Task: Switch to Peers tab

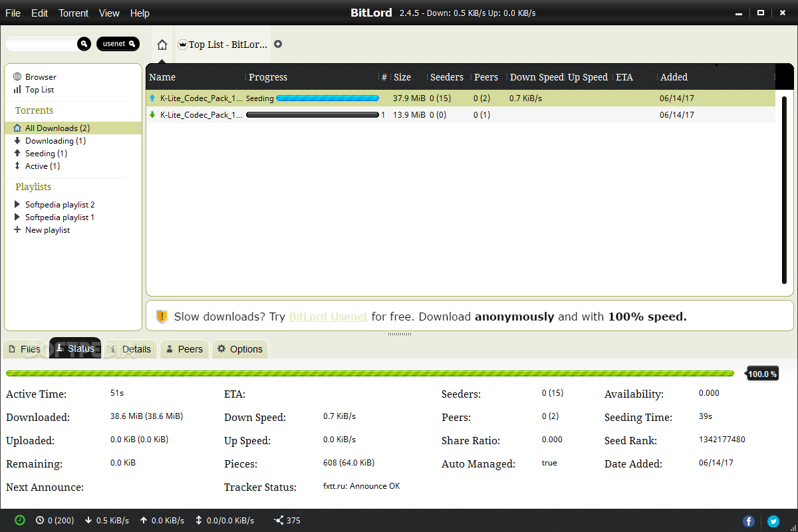Action: tap(184, 349)
